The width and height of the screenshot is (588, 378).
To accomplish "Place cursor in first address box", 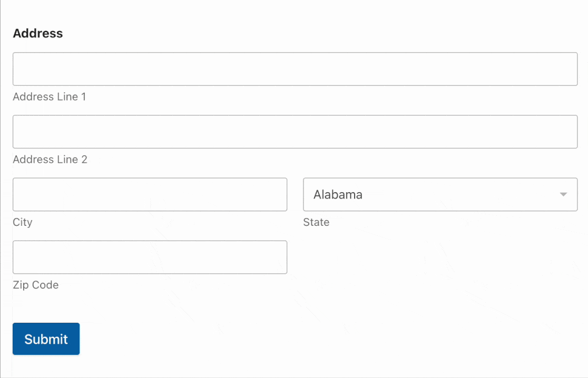I will tap(295, 69).
